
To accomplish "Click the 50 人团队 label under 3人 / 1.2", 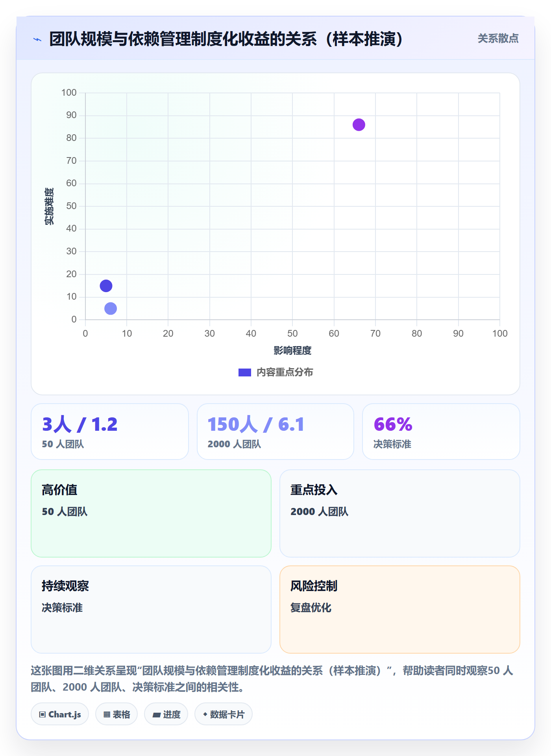I will 63,444.
